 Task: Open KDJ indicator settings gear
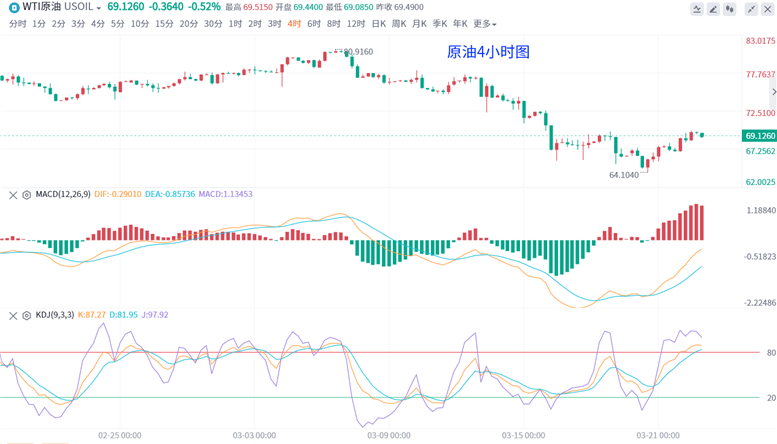pos(26,315)
